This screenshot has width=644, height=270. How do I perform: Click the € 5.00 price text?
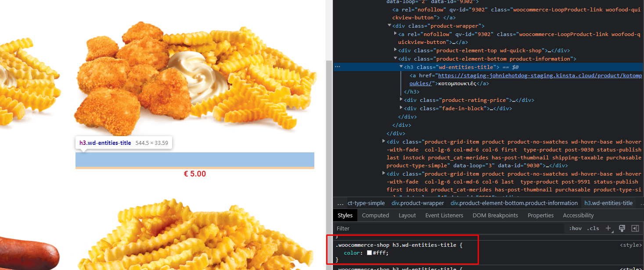195,174
